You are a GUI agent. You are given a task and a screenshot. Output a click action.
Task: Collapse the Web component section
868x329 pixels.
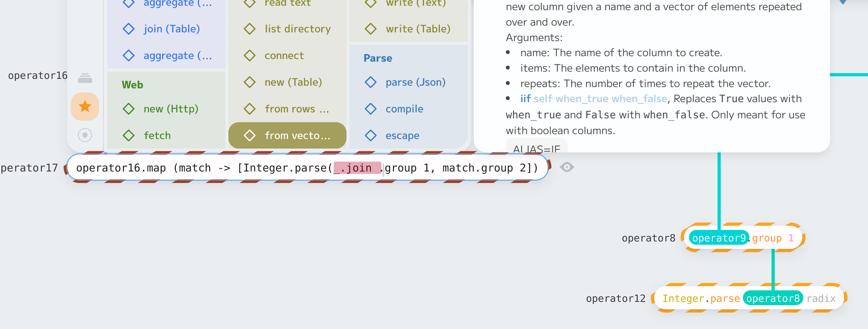[x=132, y=84]
